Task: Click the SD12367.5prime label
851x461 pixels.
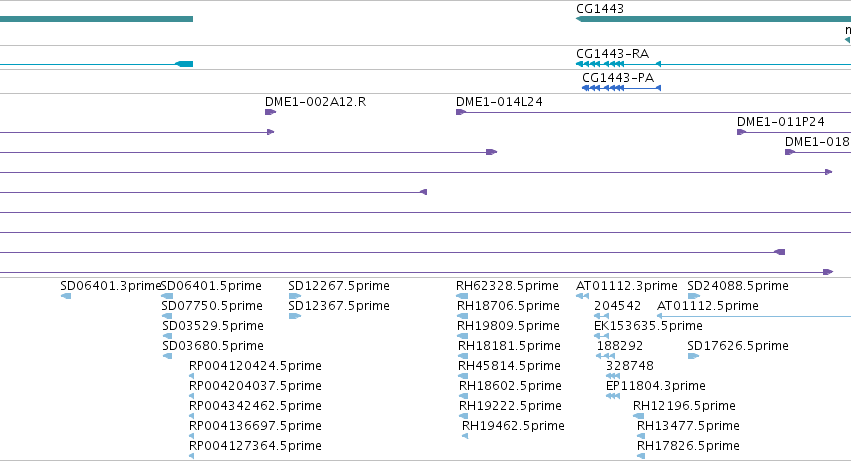Action: 339,306
